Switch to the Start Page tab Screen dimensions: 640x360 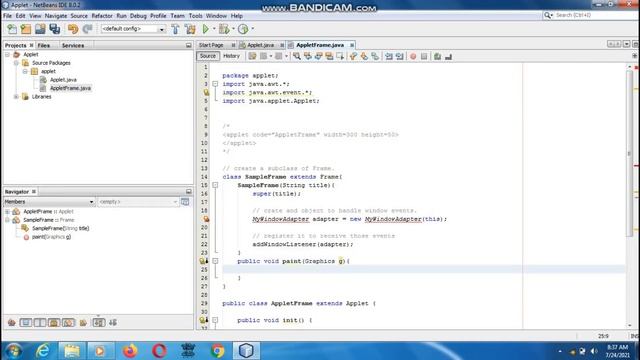211,45
